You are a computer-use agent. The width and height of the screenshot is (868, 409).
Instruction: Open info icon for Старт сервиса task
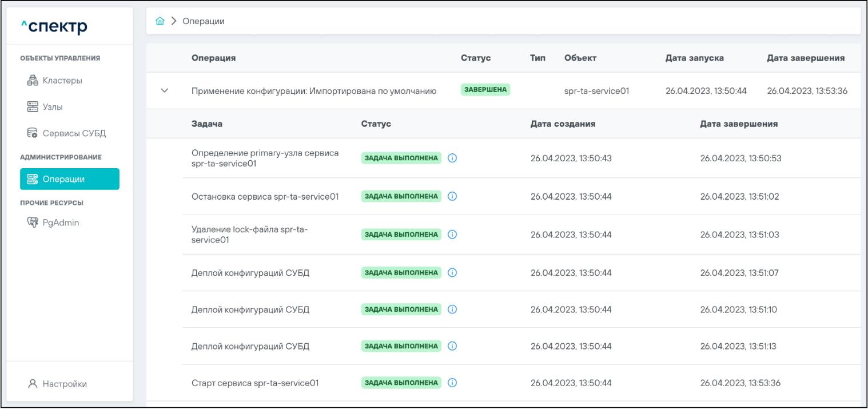(x=452, y=383)
